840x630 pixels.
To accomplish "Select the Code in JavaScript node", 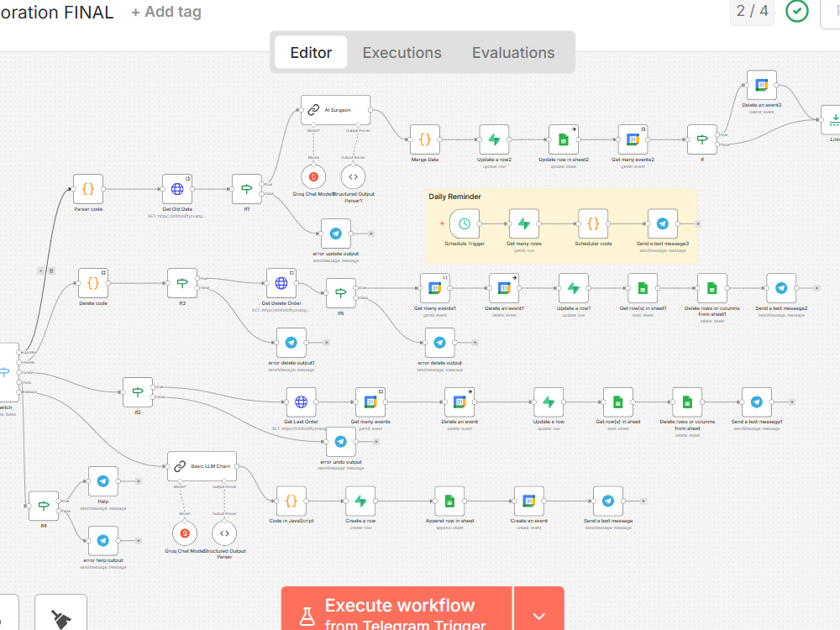I will [x=291, y=501].
